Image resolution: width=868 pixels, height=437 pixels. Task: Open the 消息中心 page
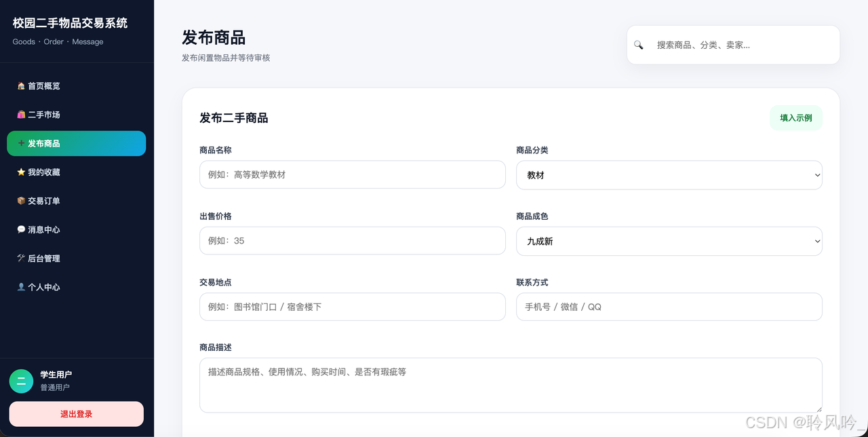pos(76,229)
